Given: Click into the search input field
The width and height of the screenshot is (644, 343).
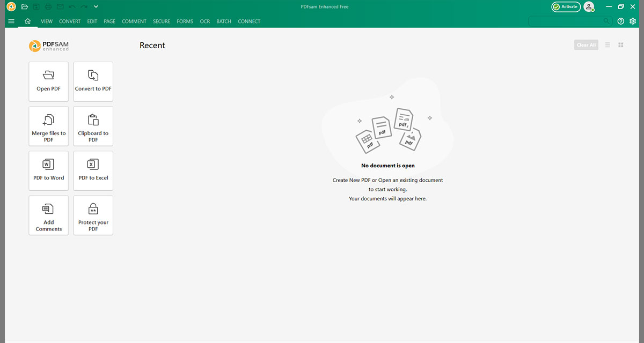Looking at the screenshot, I should (565, 21).
